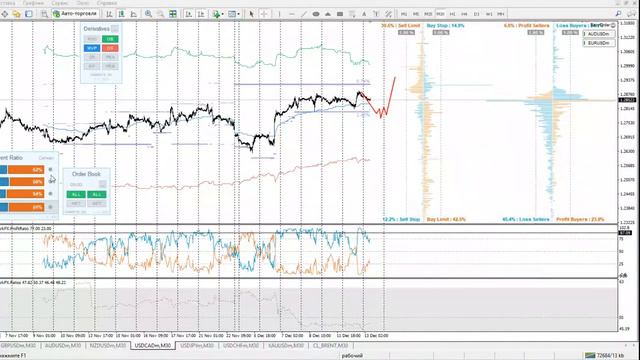Toggle blue MVP button in Derivatives panel
This screenshot has width=640, height=360.
(92, 48)
